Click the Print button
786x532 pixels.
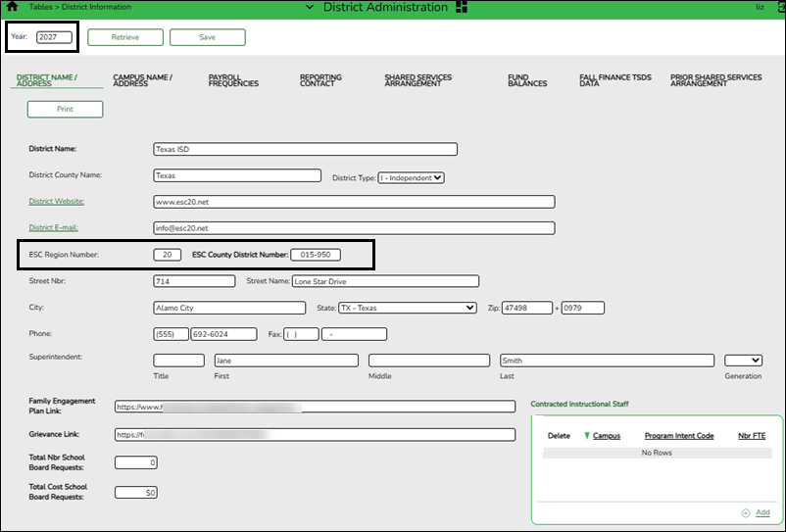(x=65, y=109)
